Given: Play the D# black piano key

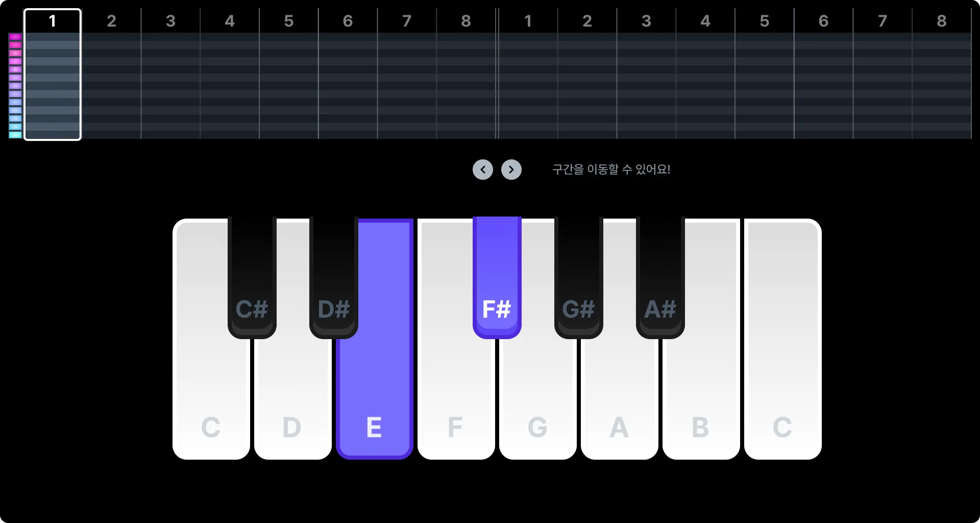Looking at the screenshot, I should pos(334,277).
